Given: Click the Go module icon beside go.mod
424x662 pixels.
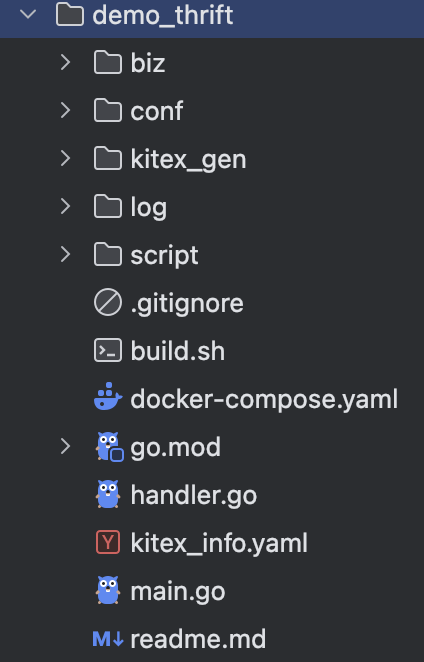Looking at the screenshot, I should coord(109,447).
